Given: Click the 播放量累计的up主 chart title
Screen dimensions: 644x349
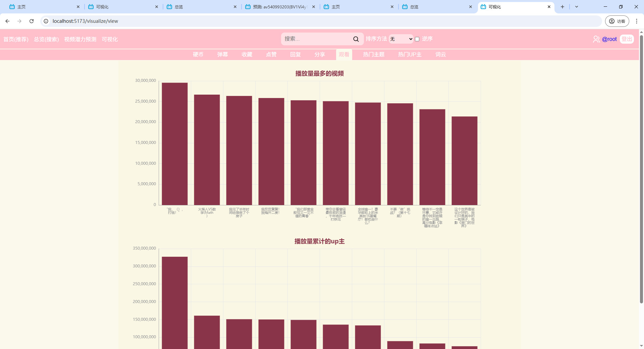Looking at the screenshot, I should tap(319, 241).
